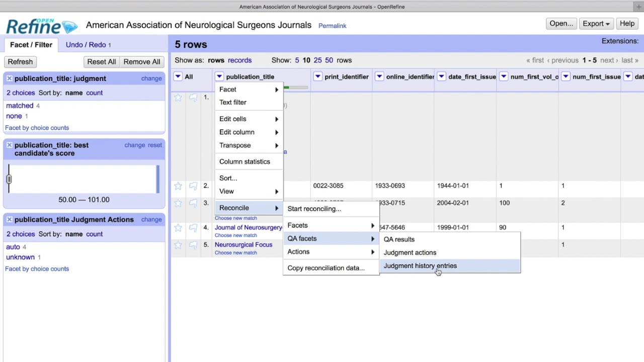Choose Start reconciling... option

coord(331,209)
